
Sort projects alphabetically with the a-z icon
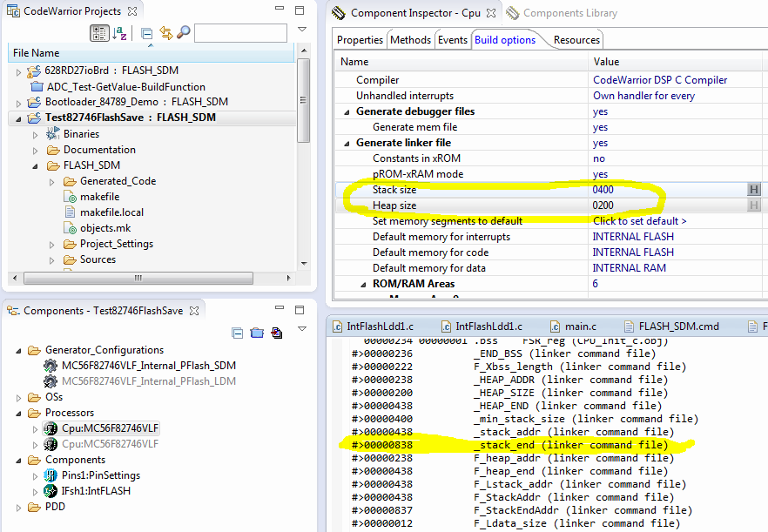click(119, 33)
